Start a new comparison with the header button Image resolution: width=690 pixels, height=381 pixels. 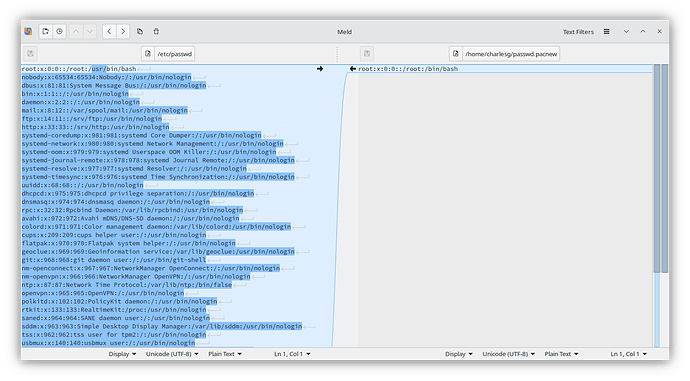pos(46,31)
